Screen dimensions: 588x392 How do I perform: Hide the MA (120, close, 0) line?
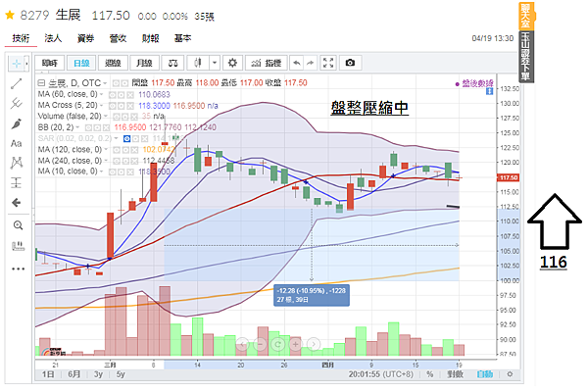(x=117, y=150)
